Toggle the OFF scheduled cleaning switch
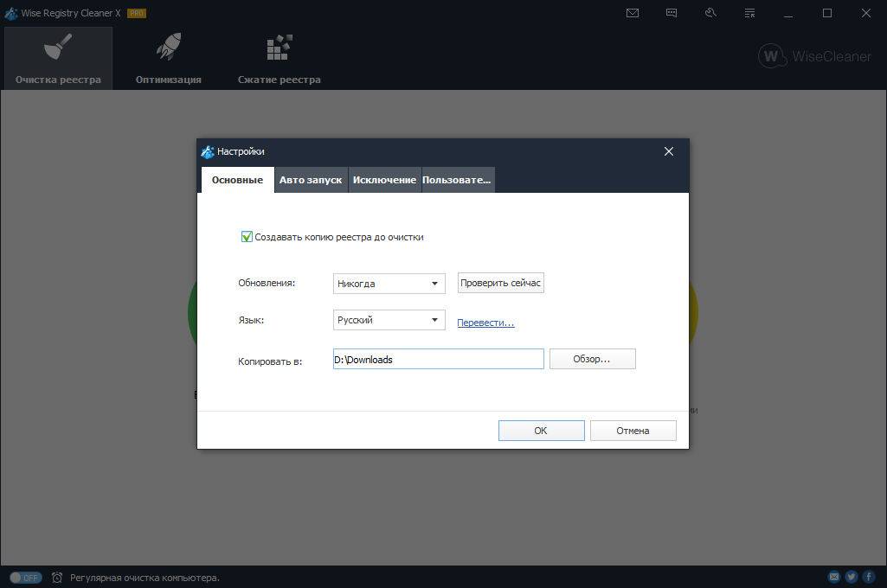 25,578
